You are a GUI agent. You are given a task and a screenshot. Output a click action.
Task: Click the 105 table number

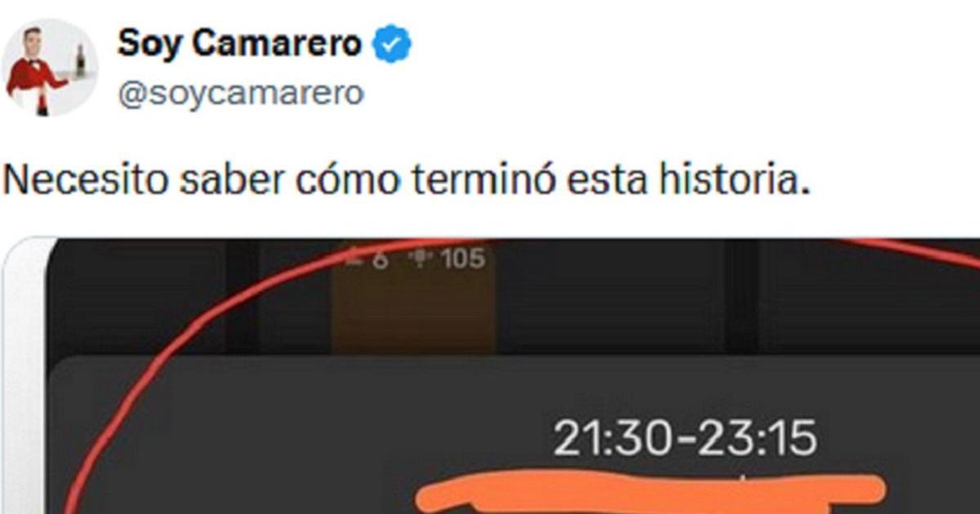pos(462,259)
